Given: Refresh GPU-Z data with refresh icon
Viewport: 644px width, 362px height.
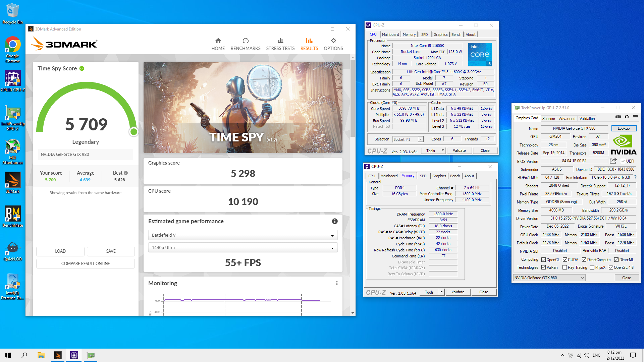Looking at the screenshot, I should pos(627,117).
